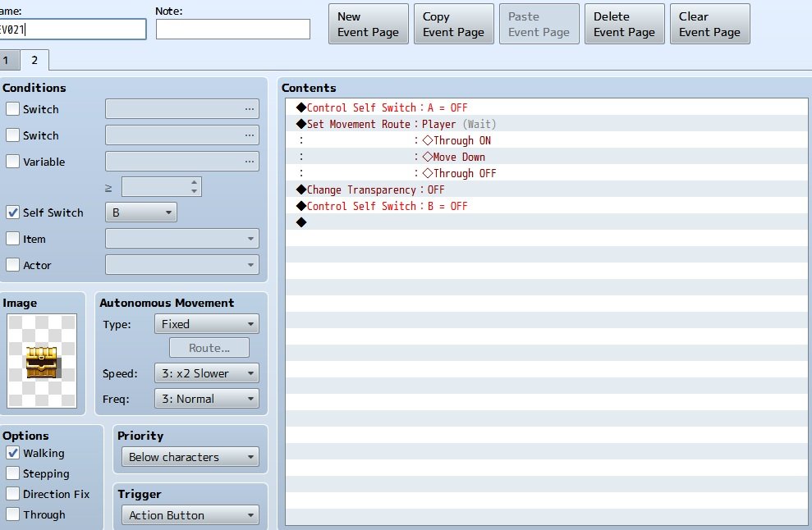This screenshot has width=812, height=530.
Task: Open the Actor condition dropdown
Action: [x=182, y=265]
